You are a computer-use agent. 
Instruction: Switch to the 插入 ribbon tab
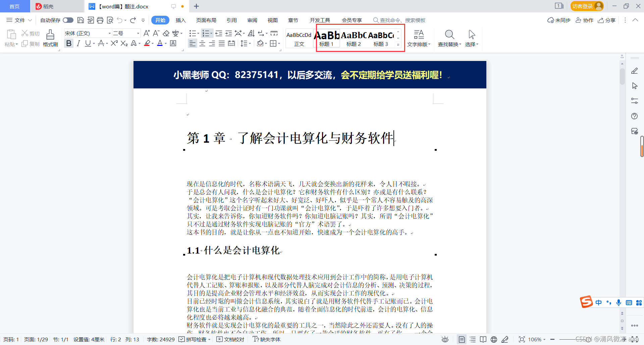(x=180, y=20)
